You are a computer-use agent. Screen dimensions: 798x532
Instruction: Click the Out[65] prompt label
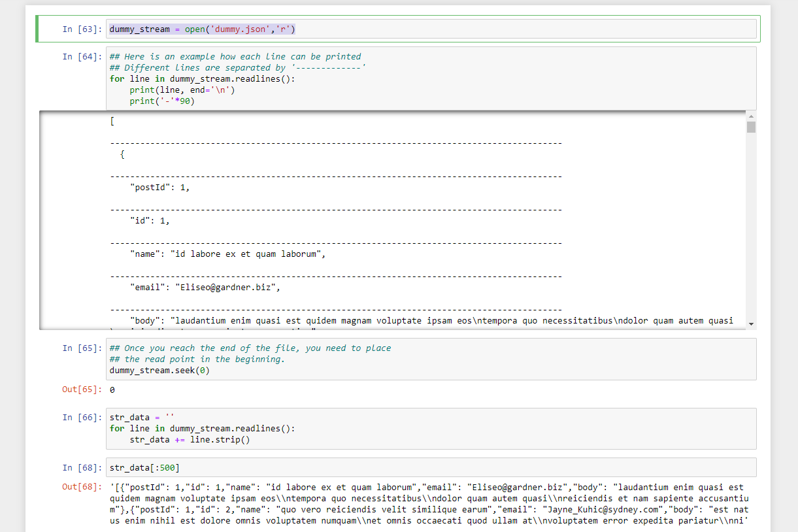(82, 390)
